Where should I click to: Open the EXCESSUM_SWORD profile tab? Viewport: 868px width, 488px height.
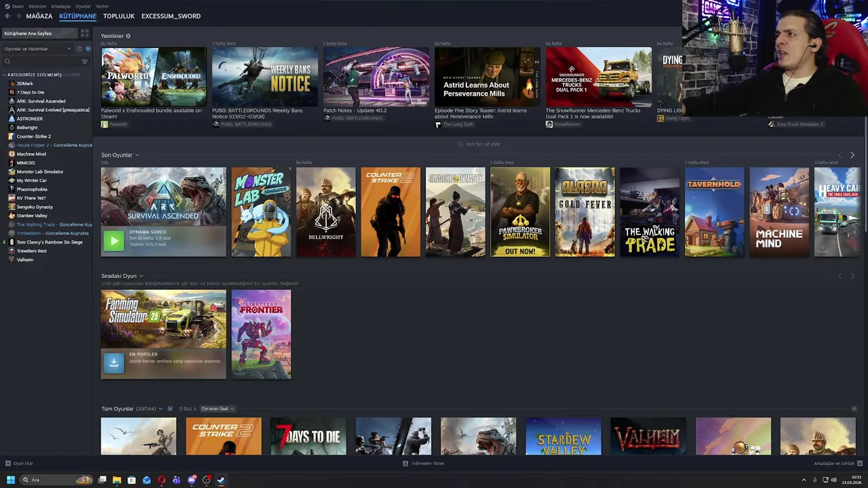pos(171,16)
